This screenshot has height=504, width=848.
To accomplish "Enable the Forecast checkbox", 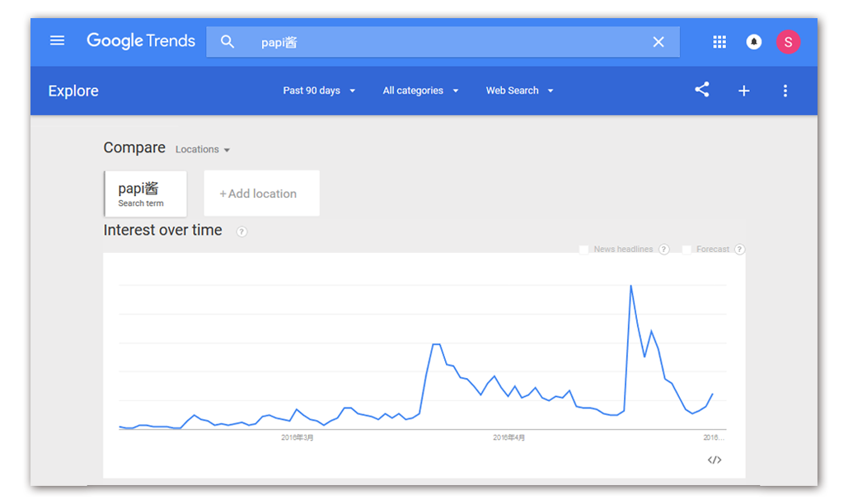I will pos(686,250).
